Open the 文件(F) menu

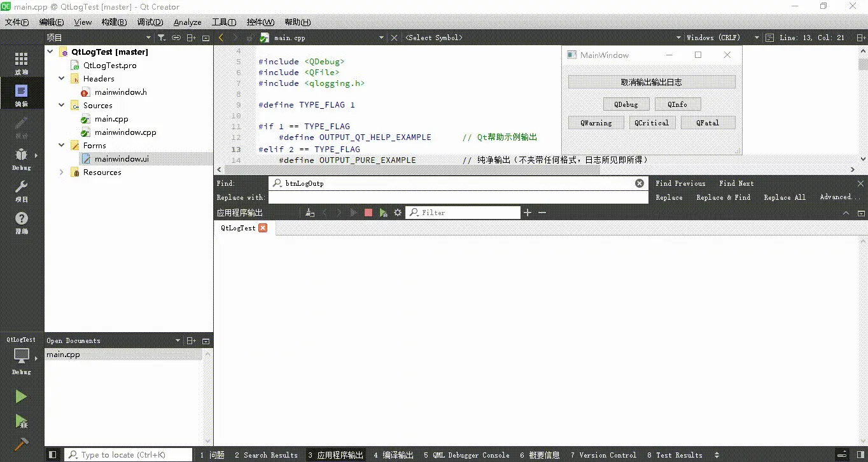pos(17,22)
